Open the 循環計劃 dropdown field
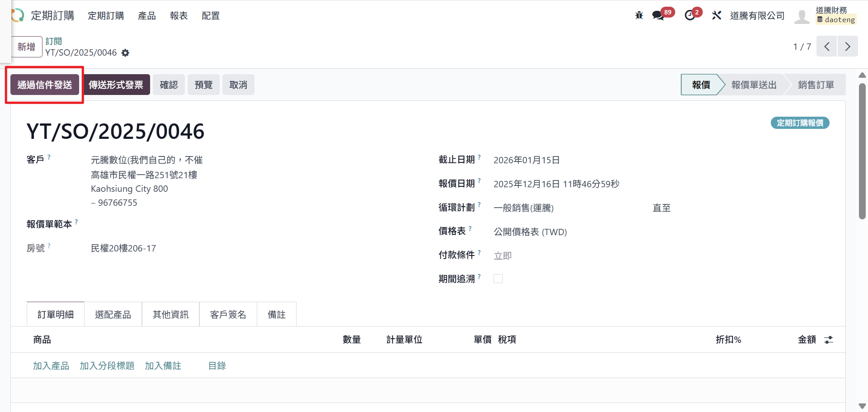 coord(565,208)
